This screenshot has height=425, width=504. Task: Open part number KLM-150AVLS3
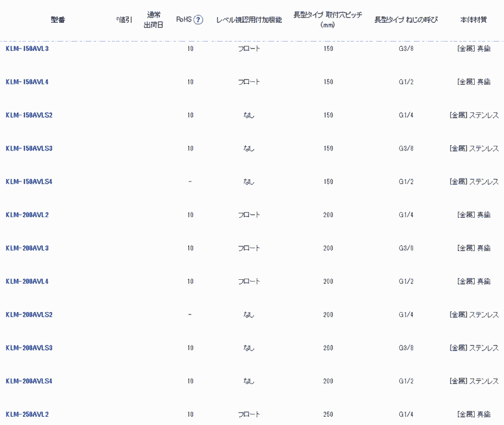click(x=29, y=149)
